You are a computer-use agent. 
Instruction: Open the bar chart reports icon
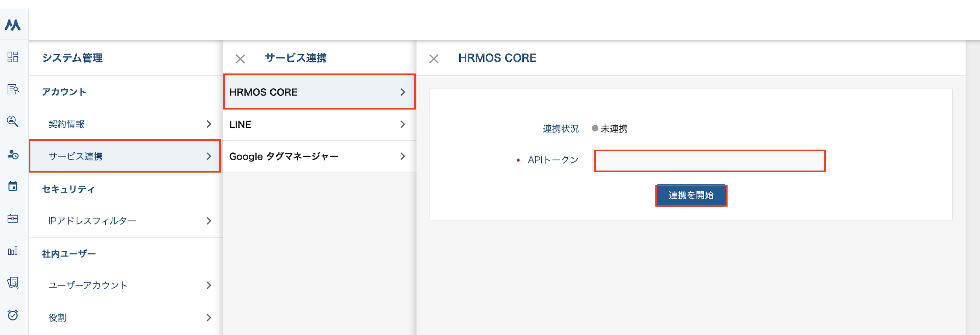click(13, 251)
